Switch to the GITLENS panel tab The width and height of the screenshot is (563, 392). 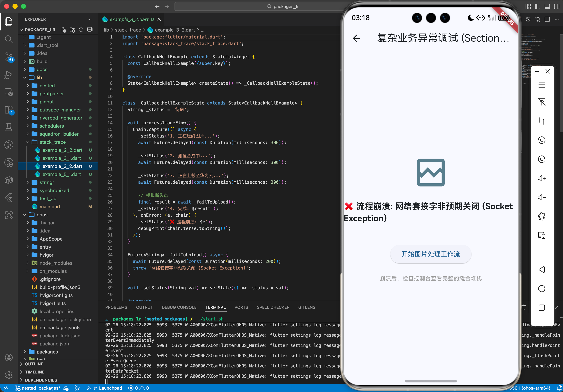[x=307, y=307]
